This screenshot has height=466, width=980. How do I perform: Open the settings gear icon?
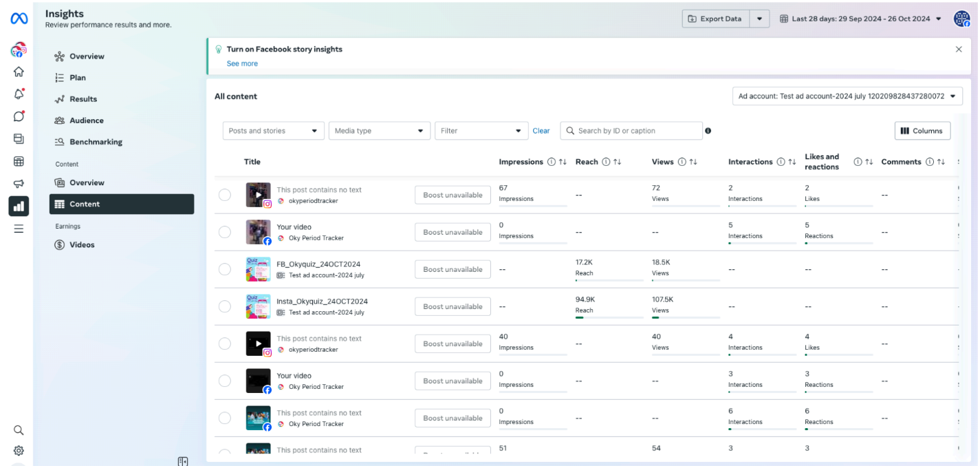coord(19,451)
